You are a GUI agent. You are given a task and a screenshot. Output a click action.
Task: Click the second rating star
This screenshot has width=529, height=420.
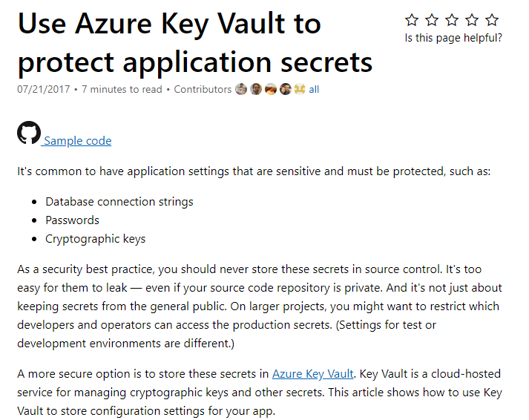point(432,20)
